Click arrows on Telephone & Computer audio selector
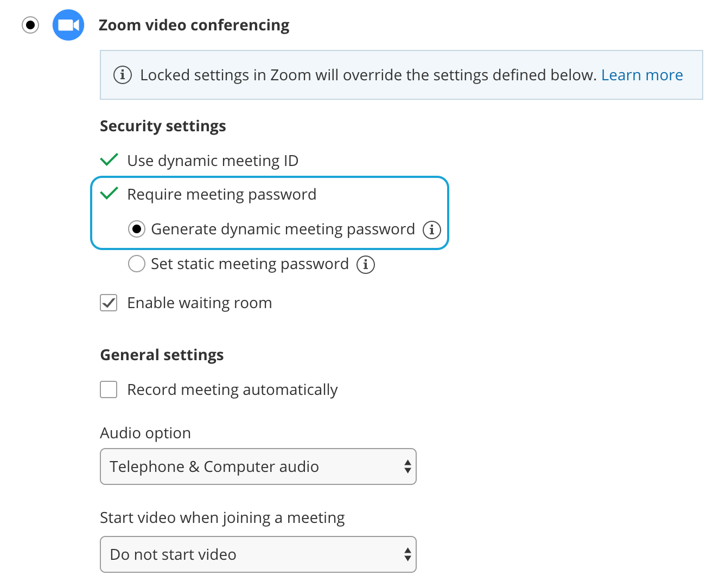Screen dimensions: 726x588 click(x=407, y=466)
